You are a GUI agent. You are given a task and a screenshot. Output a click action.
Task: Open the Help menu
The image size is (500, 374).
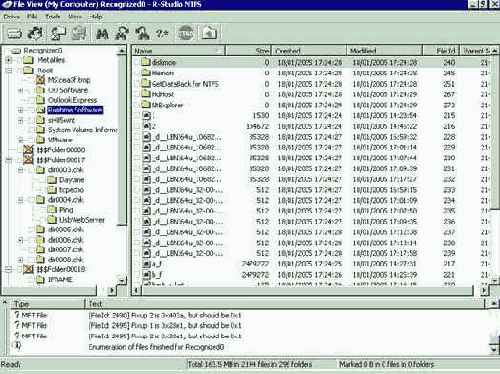(96, 16)
